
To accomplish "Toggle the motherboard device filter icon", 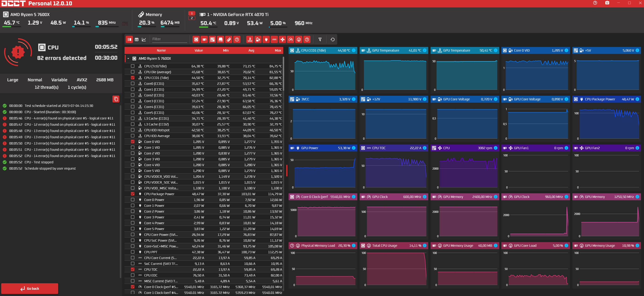I will [x=212, y=39].
